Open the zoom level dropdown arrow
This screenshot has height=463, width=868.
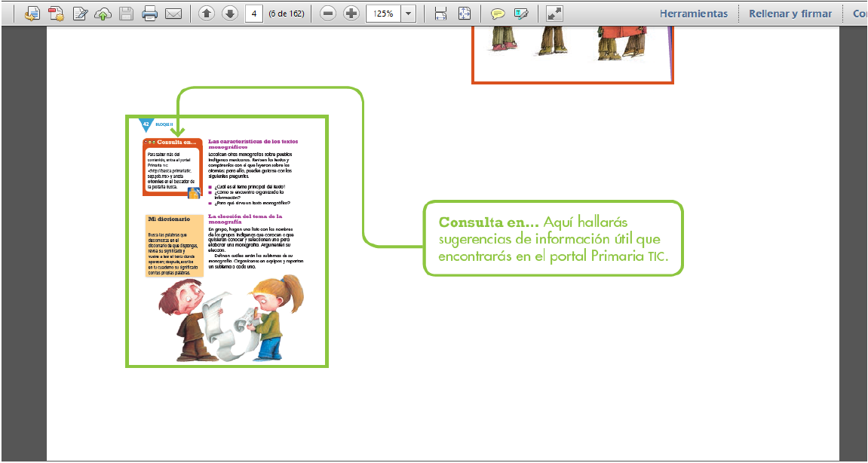point(408,14)
